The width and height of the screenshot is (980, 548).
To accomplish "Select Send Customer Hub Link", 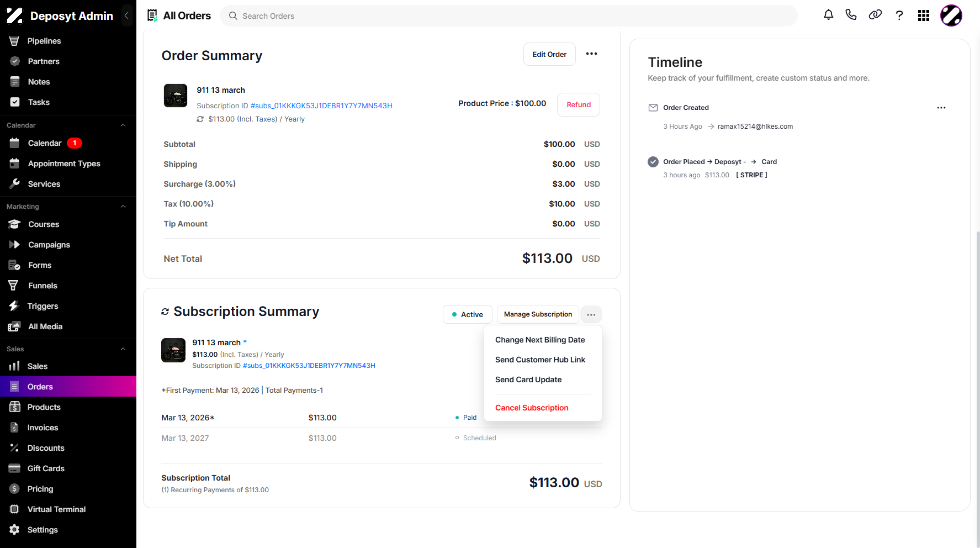I will tap(540, 360).
